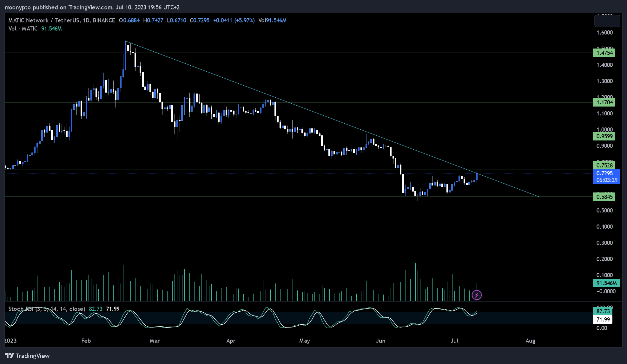Click the Mar label on time axis

(x=155, y=341)
